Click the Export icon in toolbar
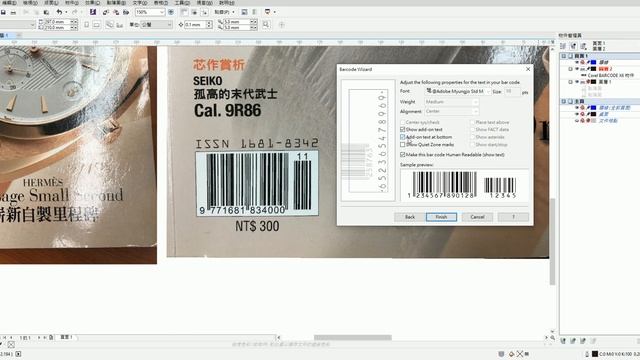 [116, 12]
